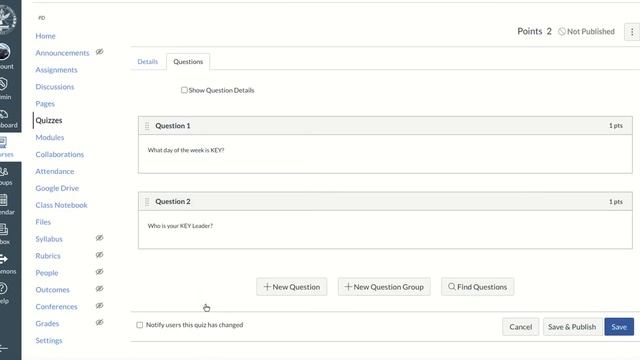Click text 'Who is your KEY Leader?'

[180, 226]
